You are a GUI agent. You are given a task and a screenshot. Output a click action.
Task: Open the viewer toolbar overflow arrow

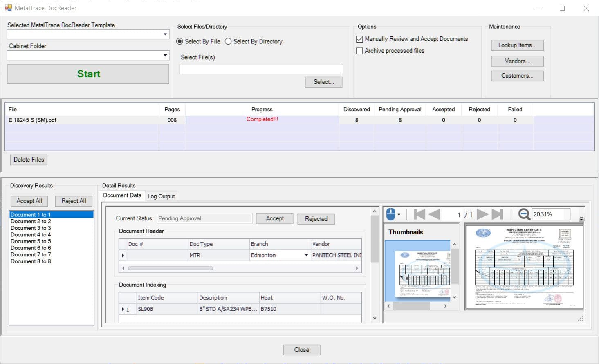pos(581,219)
